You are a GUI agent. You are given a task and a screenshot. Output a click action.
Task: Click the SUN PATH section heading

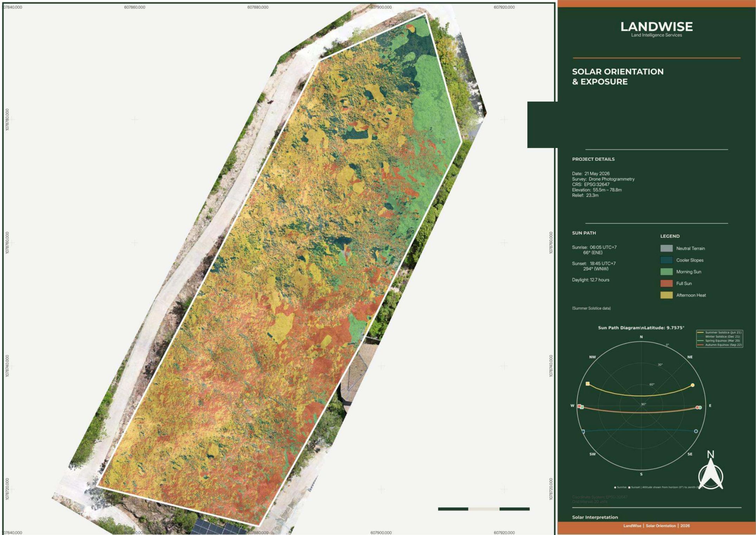(584, 233)
